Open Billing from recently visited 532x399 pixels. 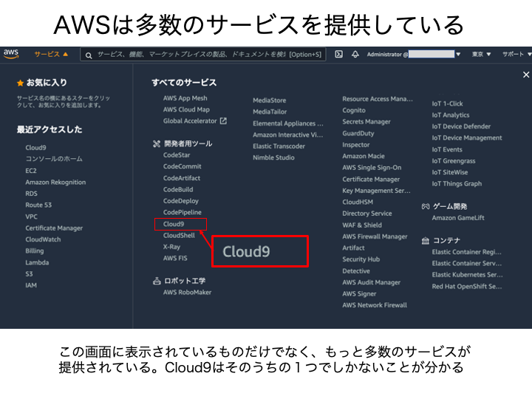click(x=34, y=251)
